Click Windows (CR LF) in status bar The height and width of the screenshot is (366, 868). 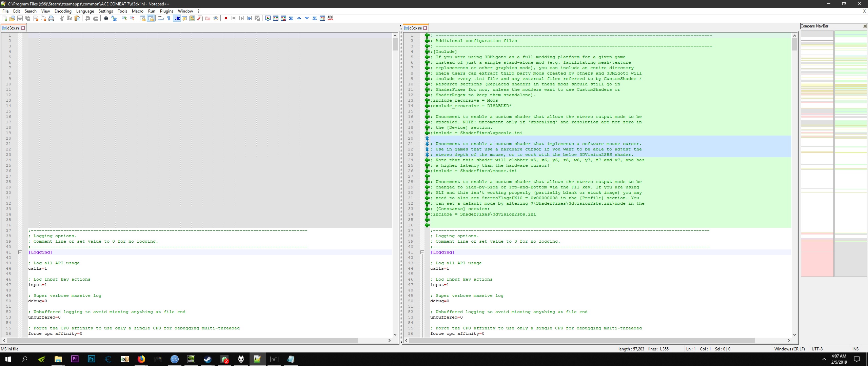click(789, 349)
